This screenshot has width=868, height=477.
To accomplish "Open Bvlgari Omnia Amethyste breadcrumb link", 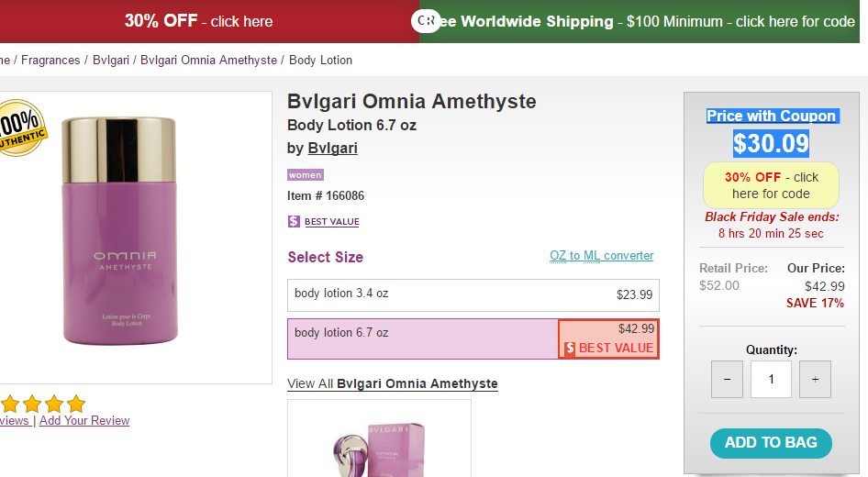I will coord(208,61).
